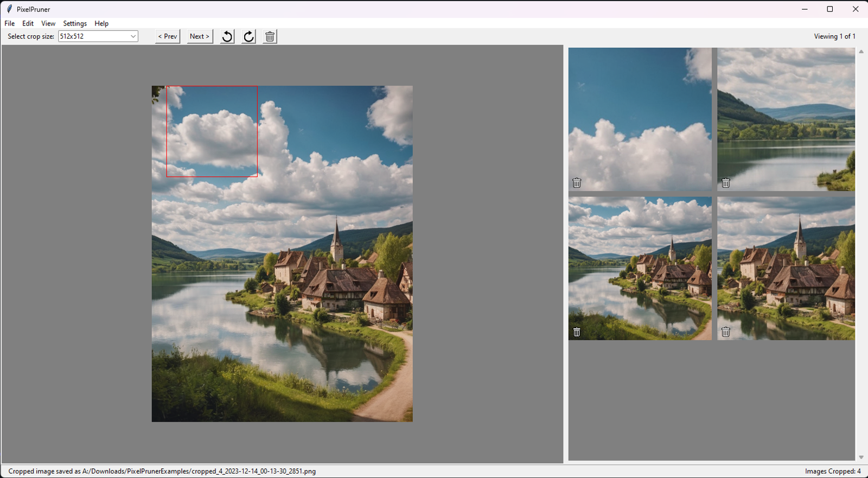
Task: Open the crop size dropdown arrow
Action: tap(133, 36)
